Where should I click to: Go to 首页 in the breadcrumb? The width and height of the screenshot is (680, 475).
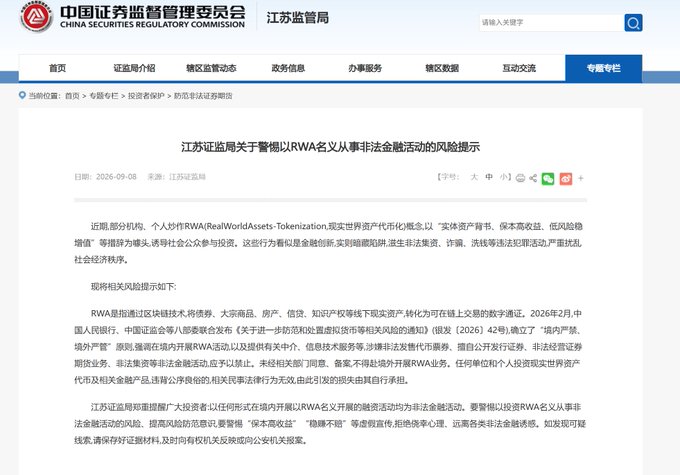pyautogui.click(x=72, y=96)
